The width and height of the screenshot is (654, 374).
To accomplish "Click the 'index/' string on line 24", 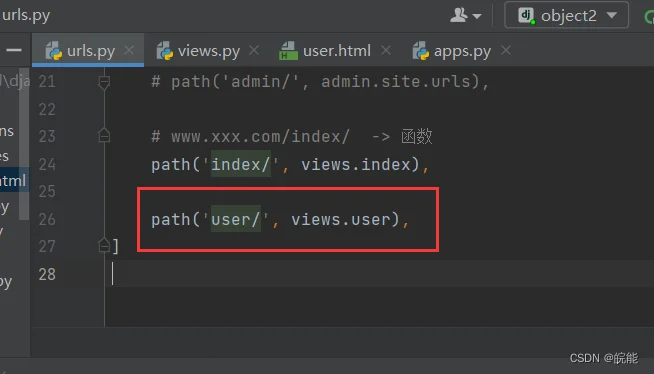I will (241, 164).
